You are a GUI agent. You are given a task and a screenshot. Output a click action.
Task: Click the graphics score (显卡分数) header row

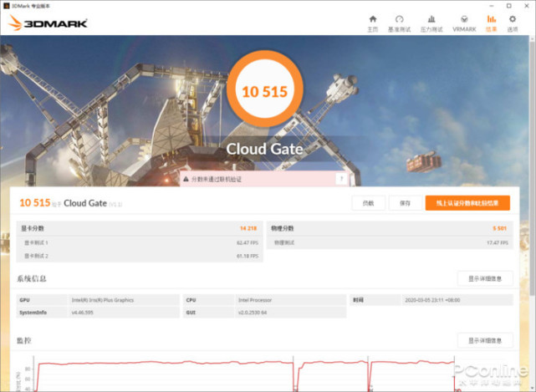[x=140, y=228]
